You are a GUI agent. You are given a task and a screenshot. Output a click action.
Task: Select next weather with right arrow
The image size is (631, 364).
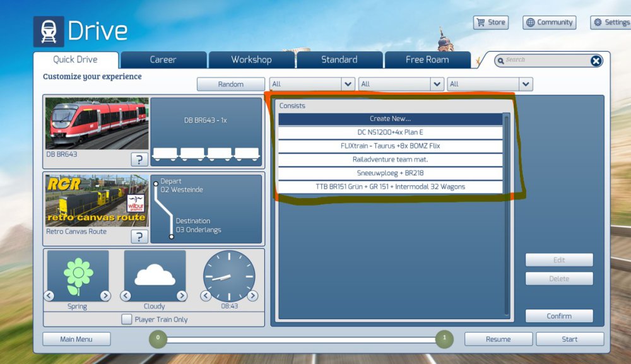pos(182,296)
